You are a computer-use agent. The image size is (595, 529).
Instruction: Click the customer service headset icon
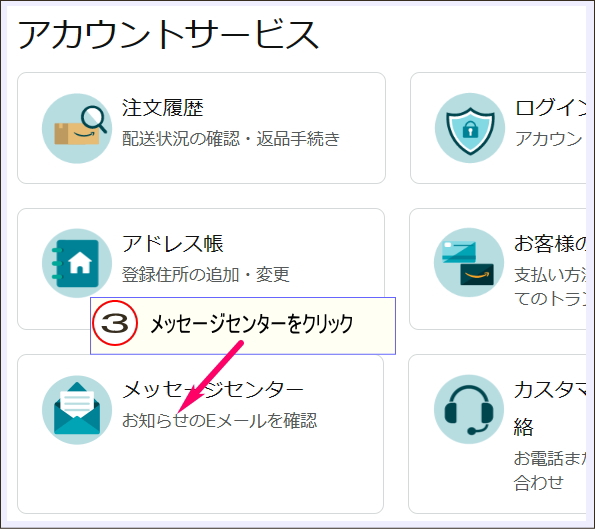[469, 409]
